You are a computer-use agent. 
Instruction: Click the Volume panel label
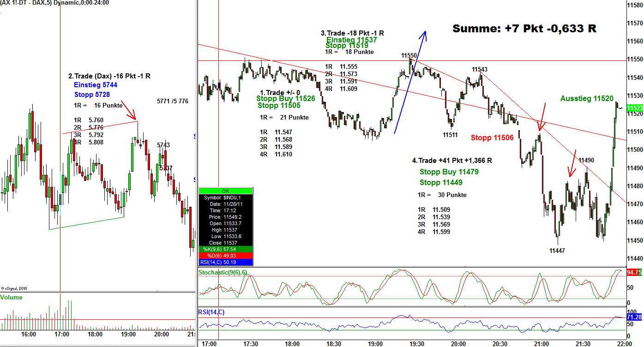(11, 298)
